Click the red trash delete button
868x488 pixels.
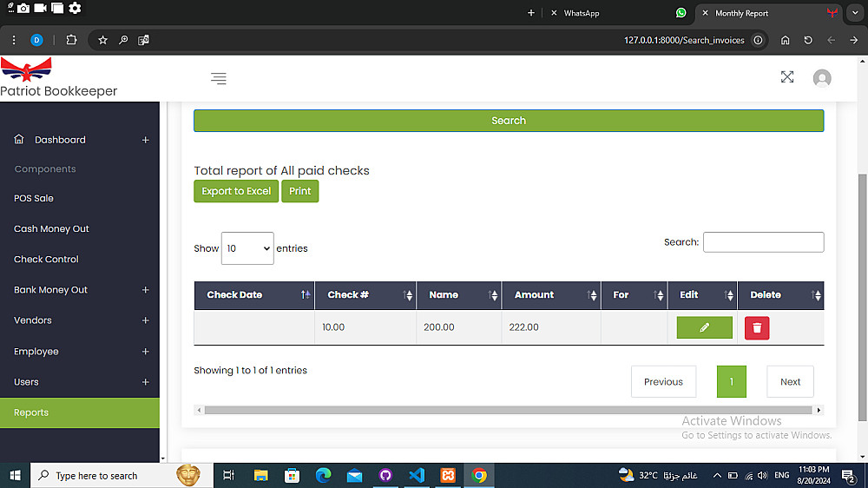click(757, 328)
